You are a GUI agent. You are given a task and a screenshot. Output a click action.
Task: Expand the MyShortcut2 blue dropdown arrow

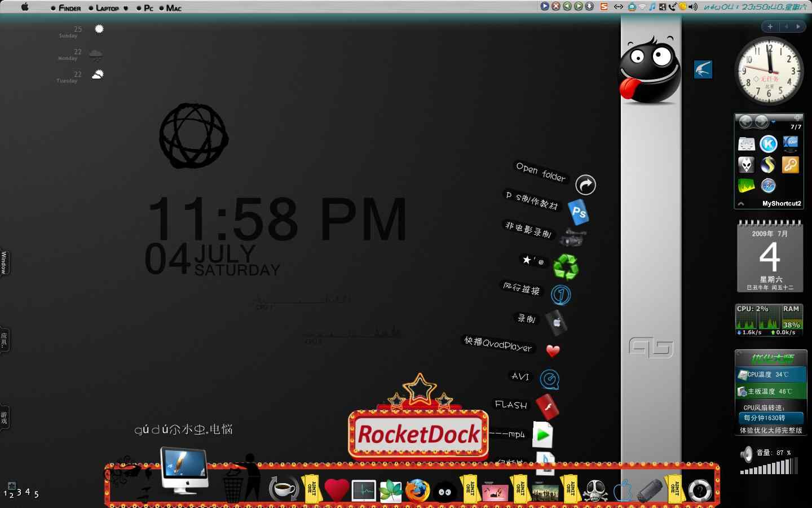pos(774,121)
